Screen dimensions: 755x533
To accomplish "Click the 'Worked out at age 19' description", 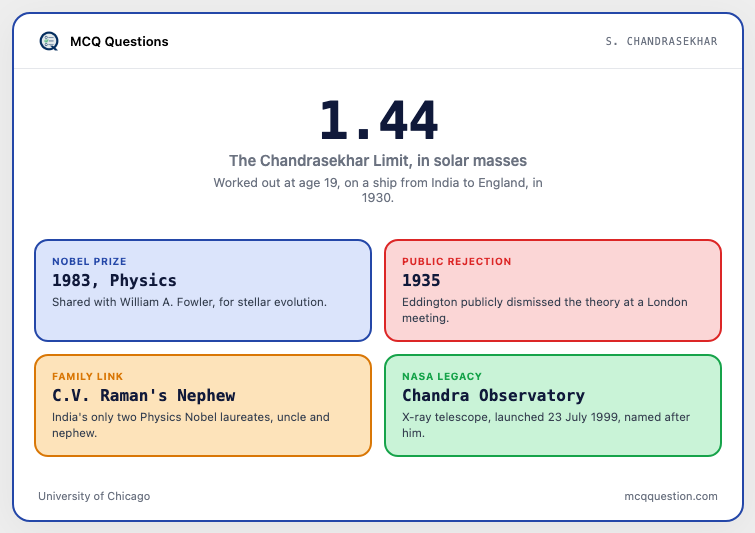I will (378, 190).
